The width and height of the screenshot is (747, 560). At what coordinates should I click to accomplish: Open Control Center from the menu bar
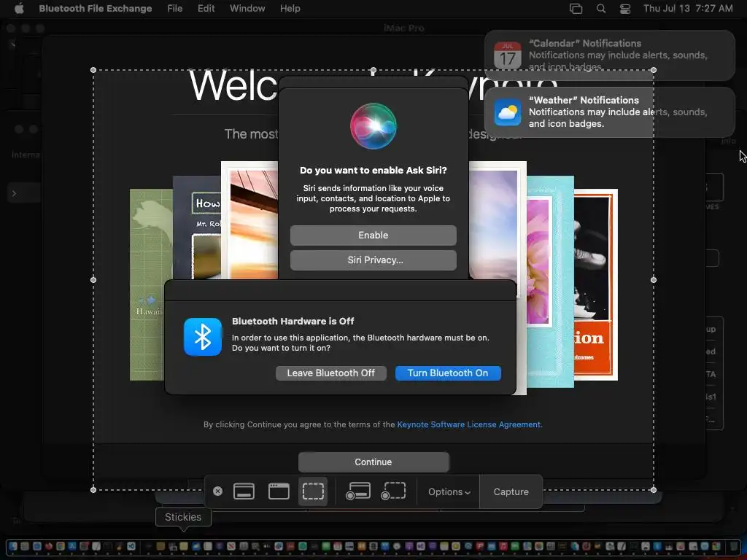(x=625, y=9)
